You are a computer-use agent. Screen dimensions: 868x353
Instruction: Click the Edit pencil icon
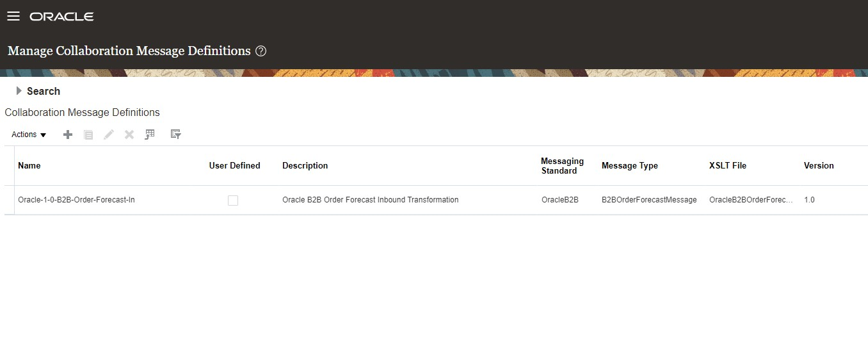click(109, 135)
